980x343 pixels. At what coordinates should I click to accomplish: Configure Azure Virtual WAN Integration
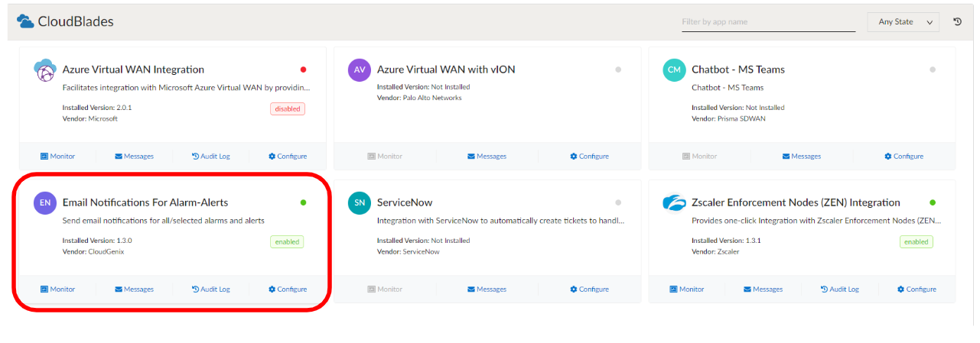point(288,156)
